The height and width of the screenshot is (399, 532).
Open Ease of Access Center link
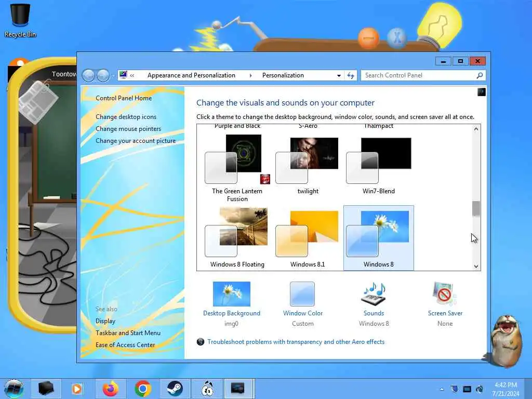pyautogui.click(x=125, y=345)
